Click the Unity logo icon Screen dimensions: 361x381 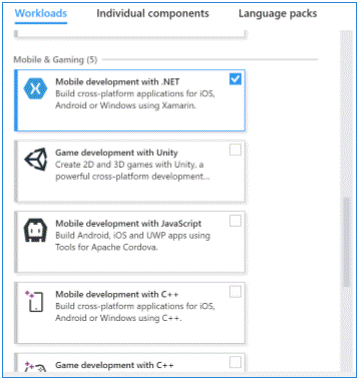(36, 159)
